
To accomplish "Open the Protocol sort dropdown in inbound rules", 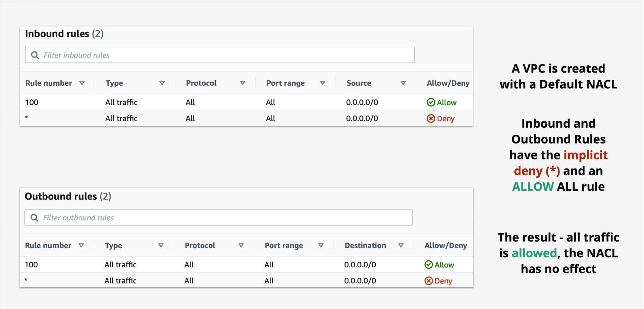I will tap(243, 83).
